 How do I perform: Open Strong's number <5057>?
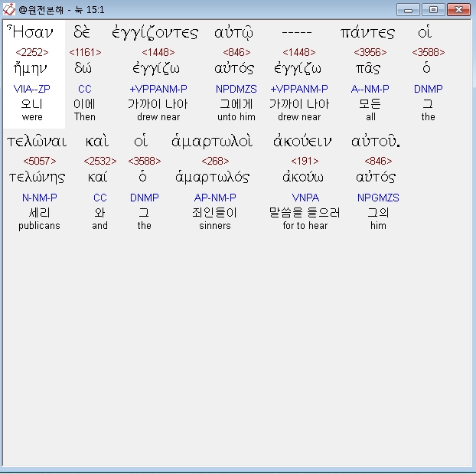point(40,161)
